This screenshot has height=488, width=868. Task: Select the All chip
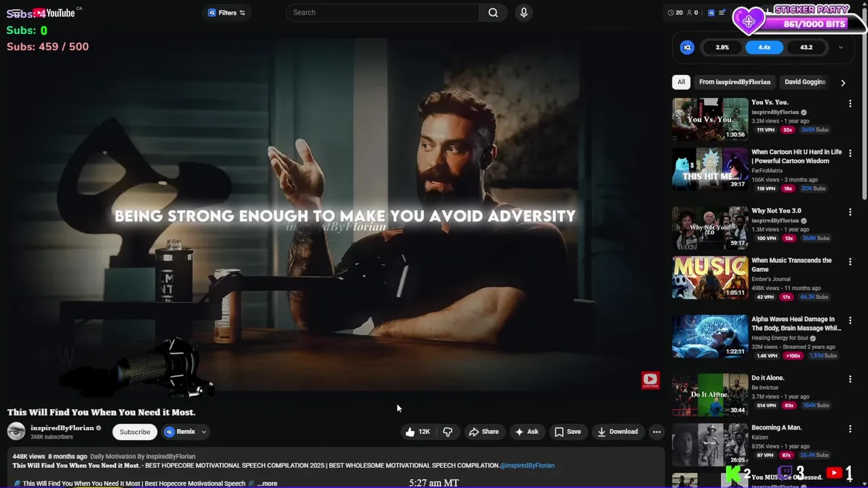(681, 82)
